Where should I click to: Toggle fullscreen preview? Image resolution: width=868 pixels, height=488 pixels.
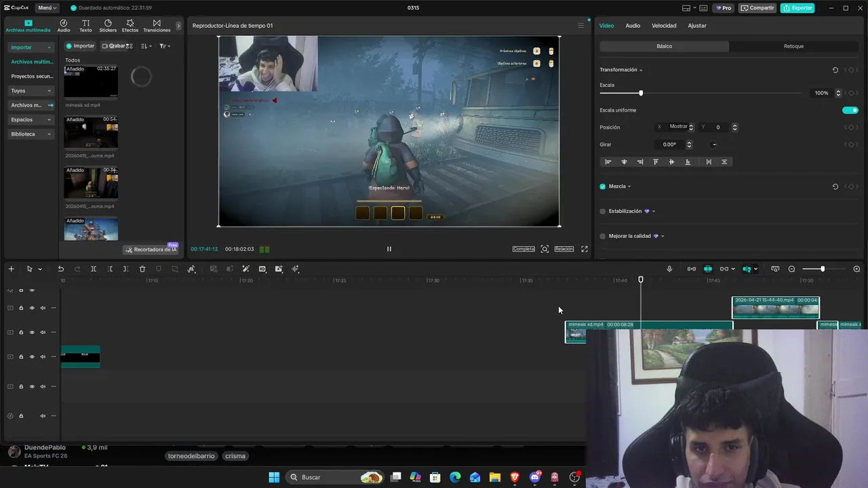[x=585, y=249]
